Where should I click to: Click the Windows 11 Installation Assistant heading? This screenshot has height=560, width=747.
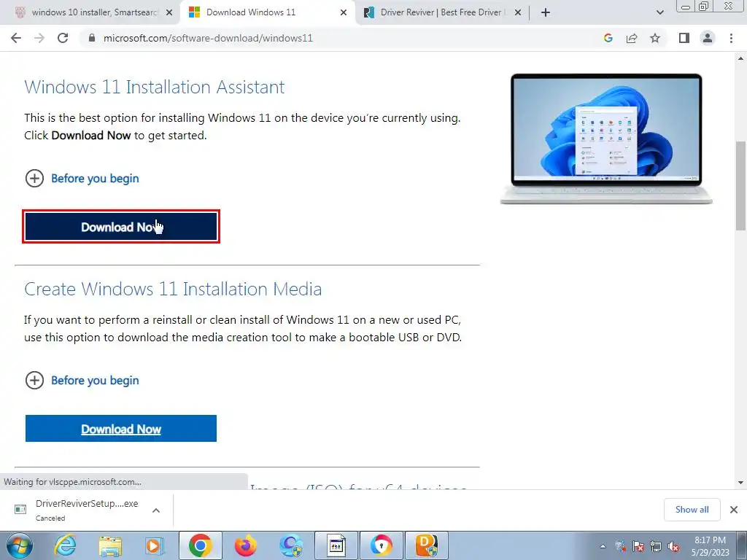coord(155,87)
